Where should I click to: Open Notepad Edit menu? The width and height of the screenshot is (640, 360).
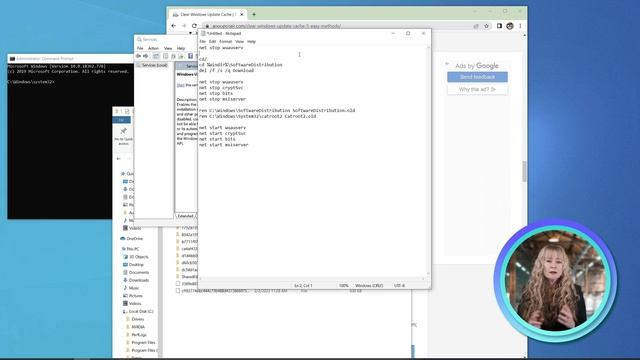[x=212, y=42]
